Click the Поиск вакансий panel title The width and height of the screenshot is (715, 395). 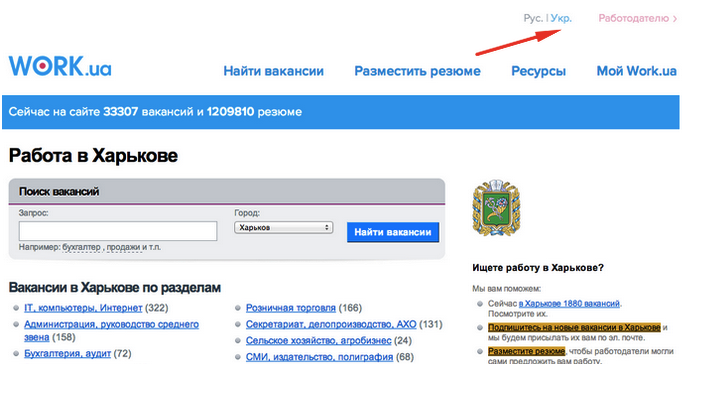[59, 192]
